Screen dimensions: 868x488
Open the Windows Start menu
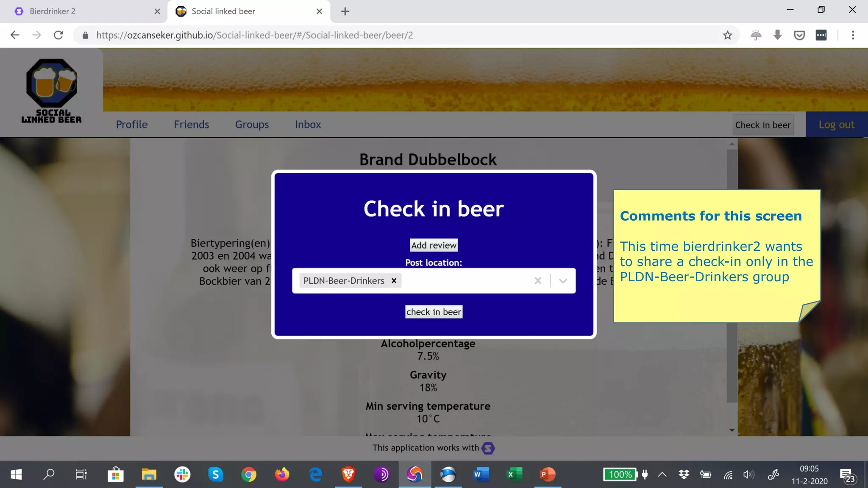[x=16, y=474]
